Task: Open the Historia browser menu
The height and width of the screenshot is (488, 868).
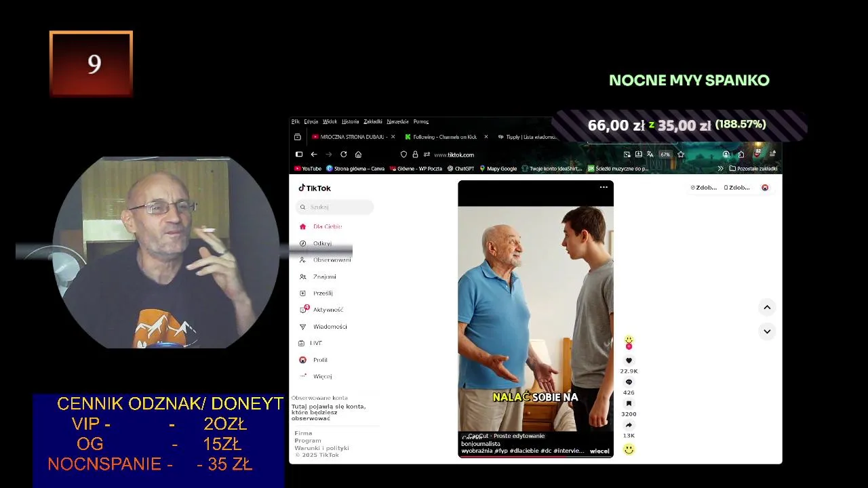Action: (x=350, y=121)
